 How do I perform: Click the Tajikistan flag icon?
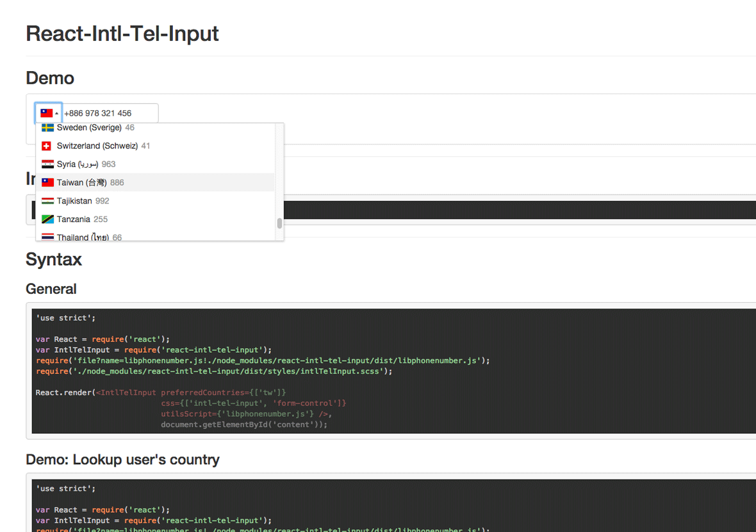pyautogui.click(x=47, y=201)
